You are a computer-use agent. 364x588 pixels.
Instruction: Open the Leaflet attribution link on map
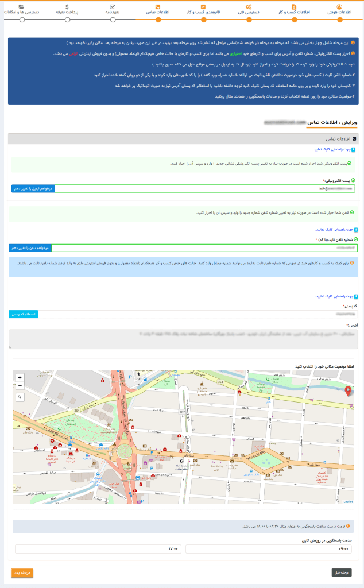(x=348, y=501)
